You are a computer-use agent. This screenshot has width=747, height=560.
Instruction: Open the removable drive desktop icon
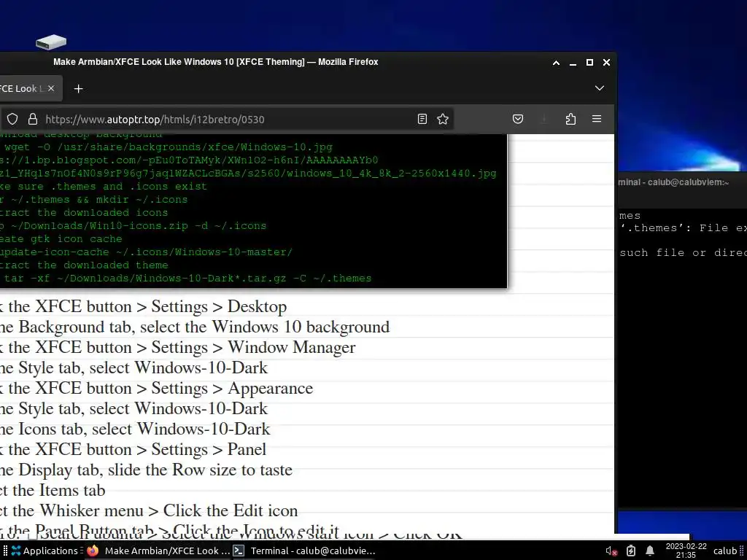point(51,42)
